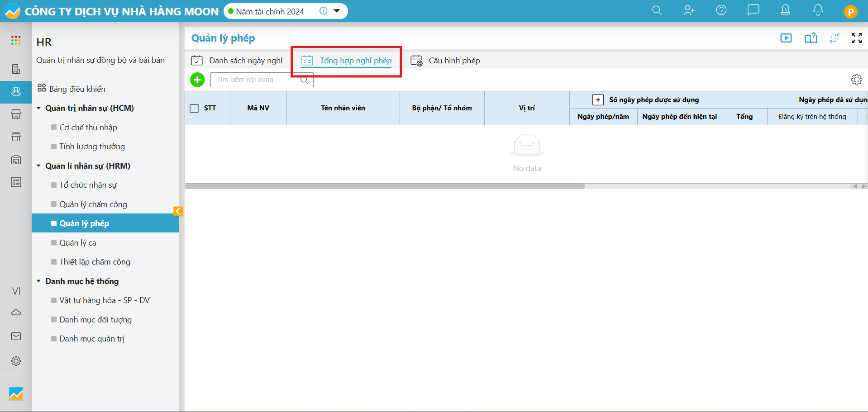
Task: Collapse the Danh mục hệ thống group
Action: coord(39,281)
